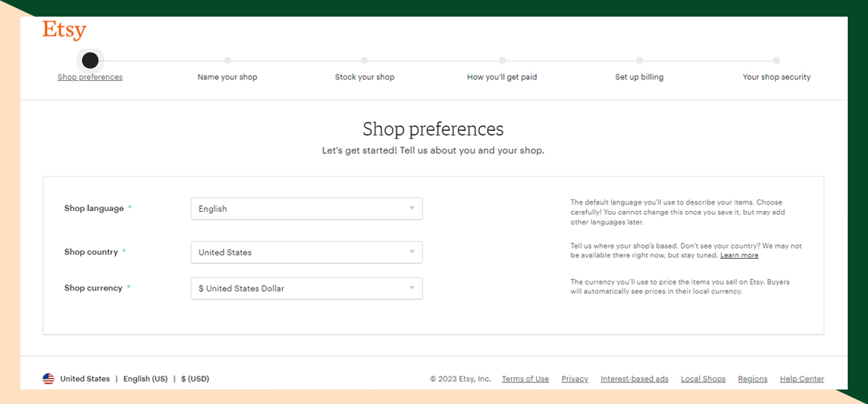Click English (US) in the footer
868x404 pixels.
(145, 379)
